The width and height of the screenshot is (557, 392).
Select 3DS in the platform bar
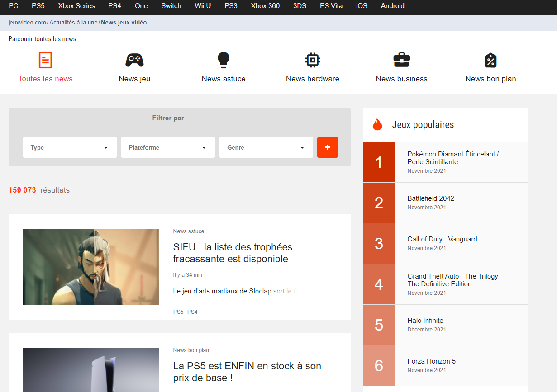point(300,6)
